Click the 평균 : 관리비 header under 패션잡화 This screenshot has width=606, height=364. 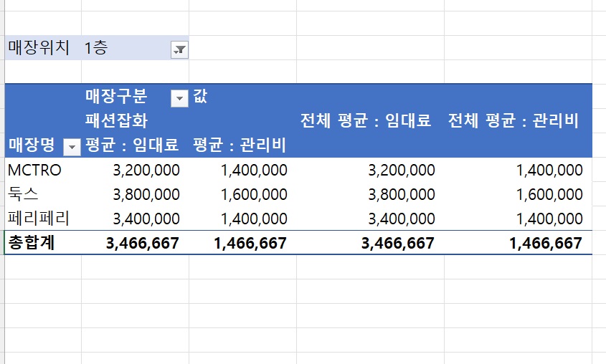(x=240, y=145)
